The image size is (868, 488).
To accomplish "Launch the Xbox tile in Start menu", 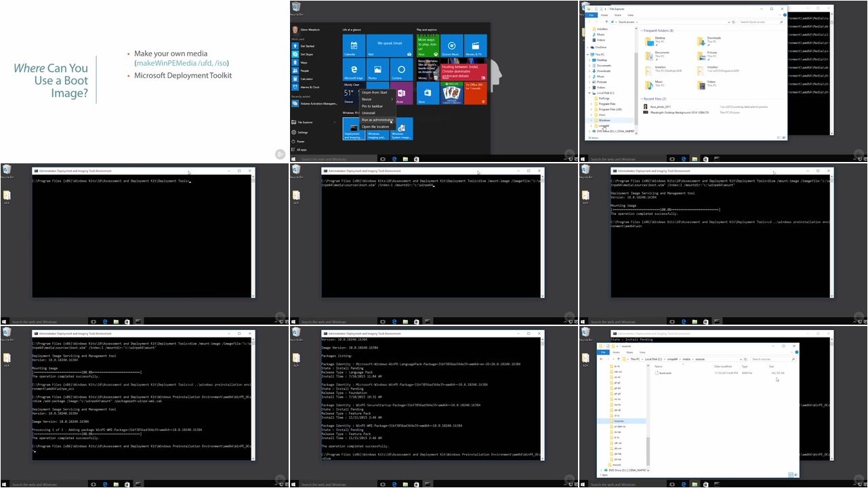I will point(428,45).
